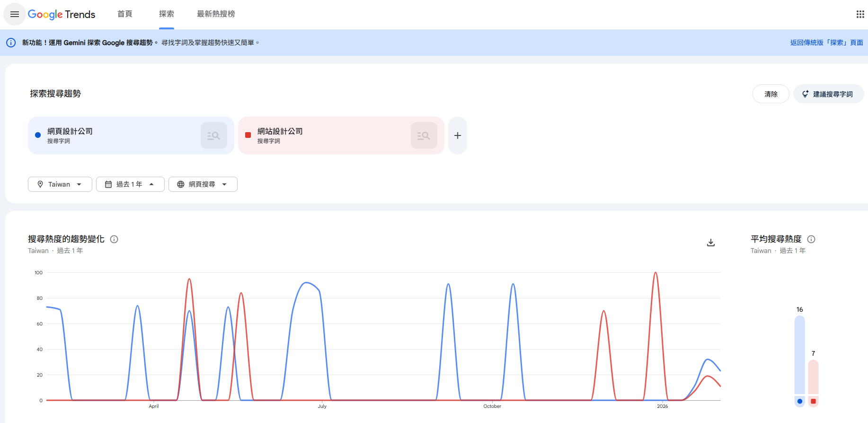Open search details for 網頁設計公司
The height and width of the screenshot is (423, 868).
point(214,135)
